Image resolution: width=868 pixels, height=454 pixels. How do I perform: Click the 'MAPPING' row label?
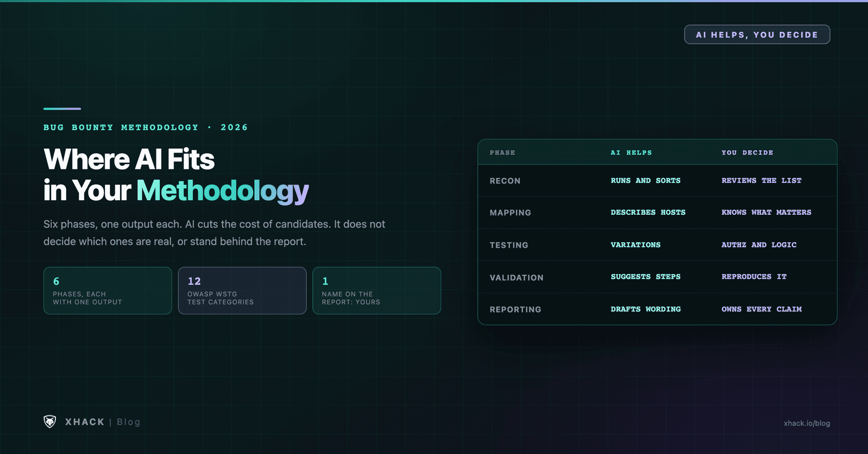[510, 213]
